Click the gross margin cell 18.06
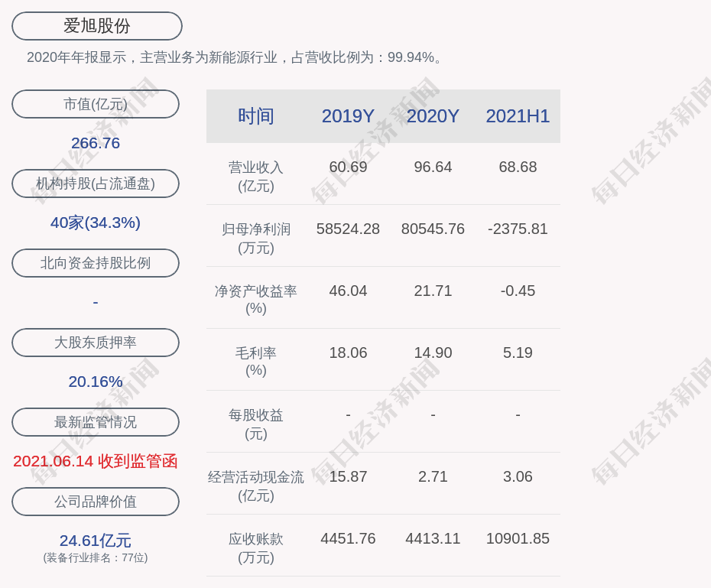This screenshot has width=711, height=588. point(349,352)
